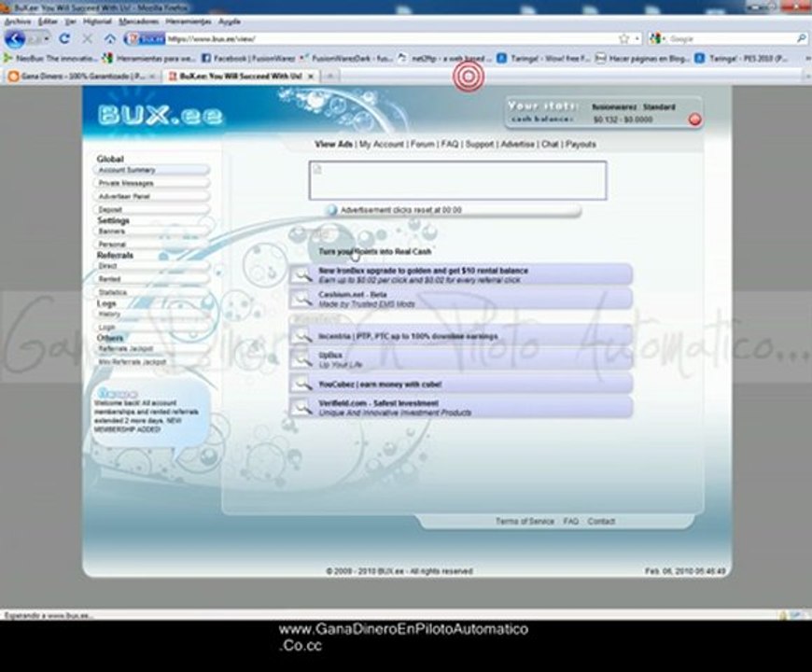This screenshot has width=812, height=672.
Task: Open the net2ftp bookmark
Action: [x=444, y=59]
